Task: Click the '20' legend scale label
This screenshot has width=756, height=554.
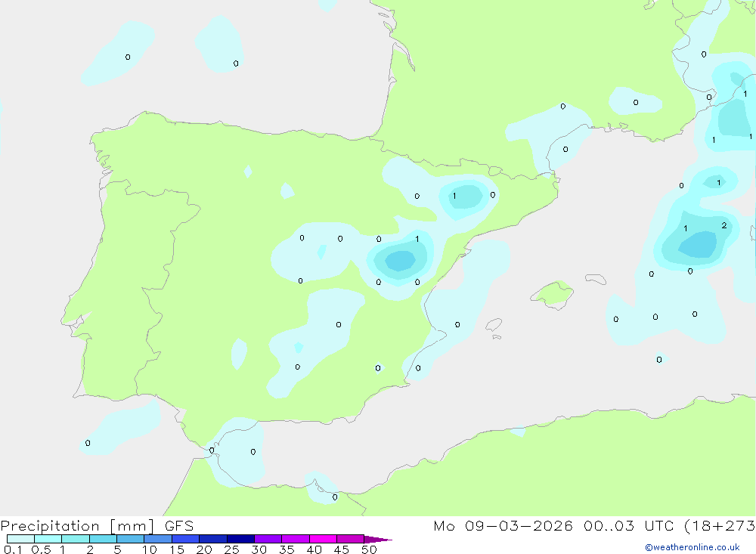Action: click(x=204, y=549)
